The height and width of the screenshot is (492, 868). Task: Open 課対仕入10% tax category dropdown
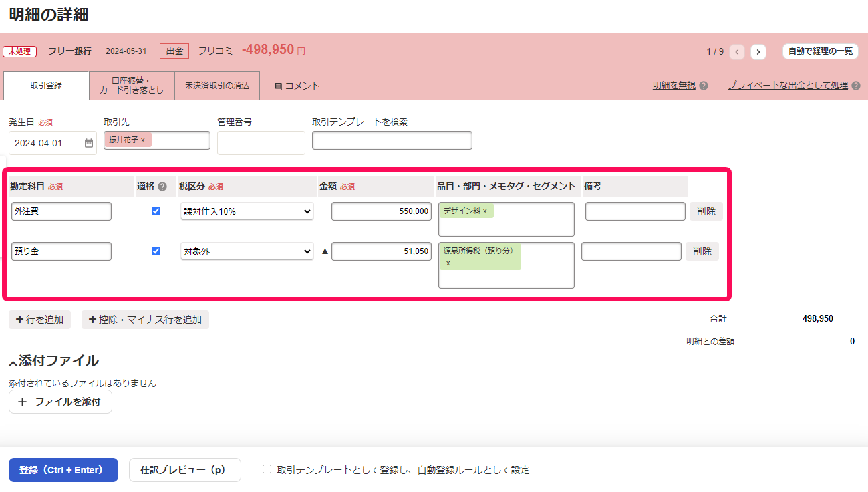[247, 211]
